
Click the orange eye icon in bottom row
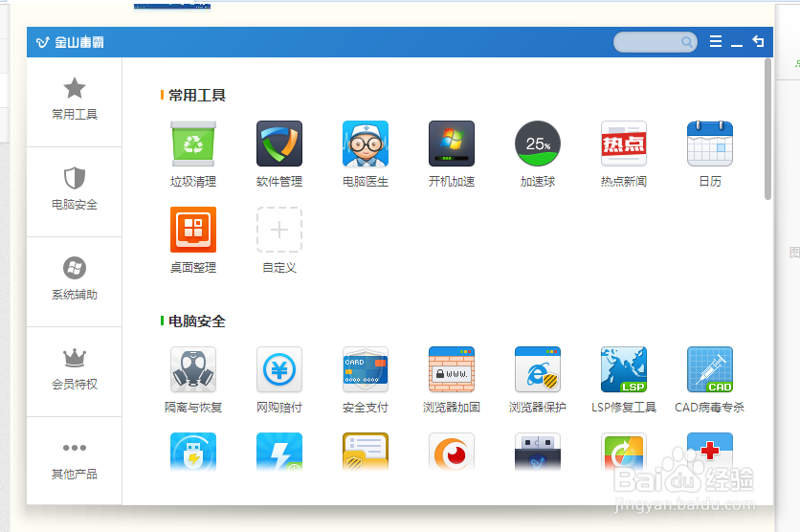[452, 452]
